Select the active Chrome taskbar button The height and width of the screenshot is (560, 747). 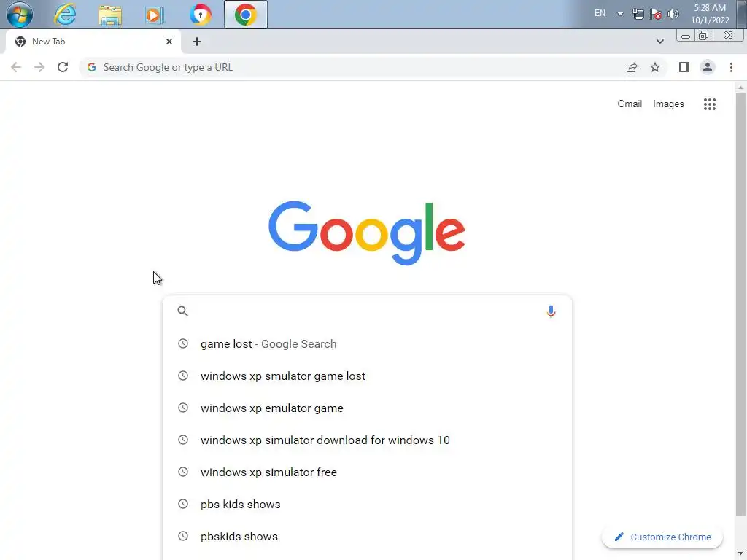point(245,15)
